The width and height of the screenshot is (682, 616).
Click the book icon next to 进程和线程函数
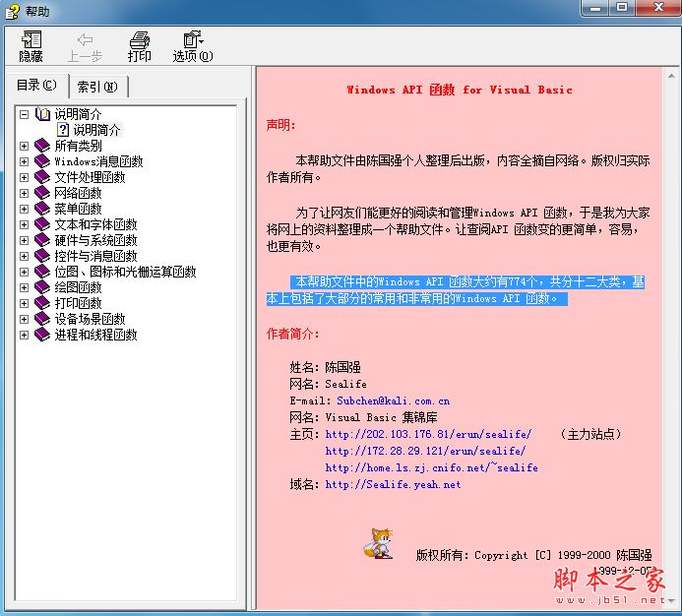pyautogui.click(x=42, y=335)
